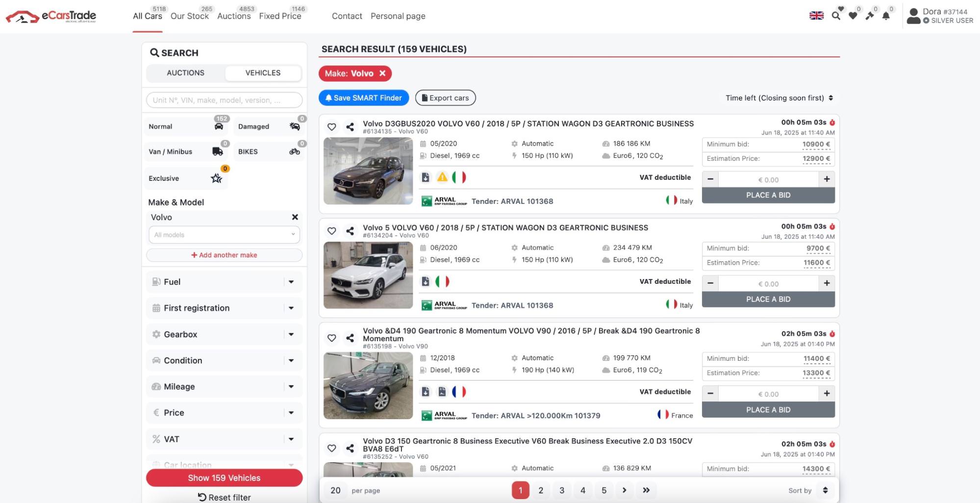The width and height of the screenshot is (980, 503).
Task: Switch search to VEHICLES mode
Action: tap(263, 73)
